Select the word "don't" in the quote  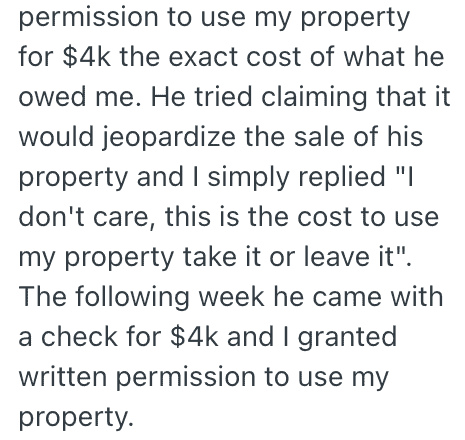coord(52,217)
